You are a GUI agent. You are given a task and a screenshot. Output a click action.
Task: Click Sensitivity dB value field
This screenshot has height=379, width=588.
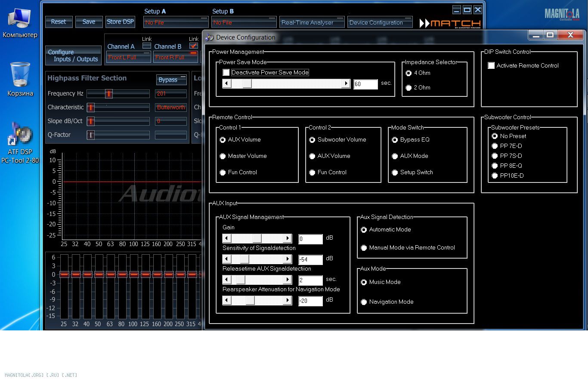[x=310, y=259]
